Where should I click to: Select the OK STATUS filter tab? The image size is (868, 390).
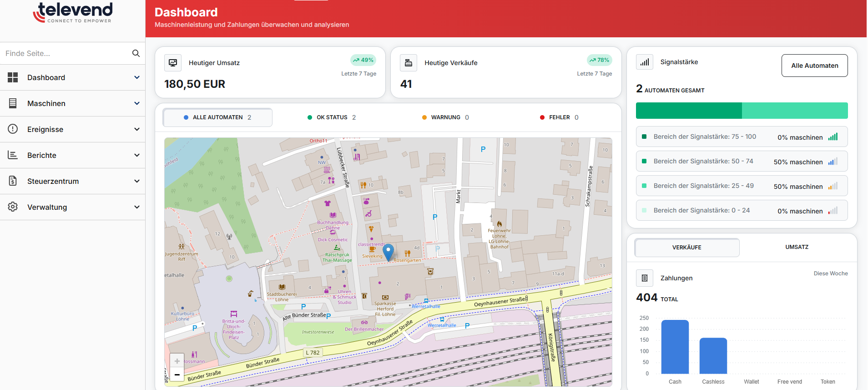click(x=332, y=117)
